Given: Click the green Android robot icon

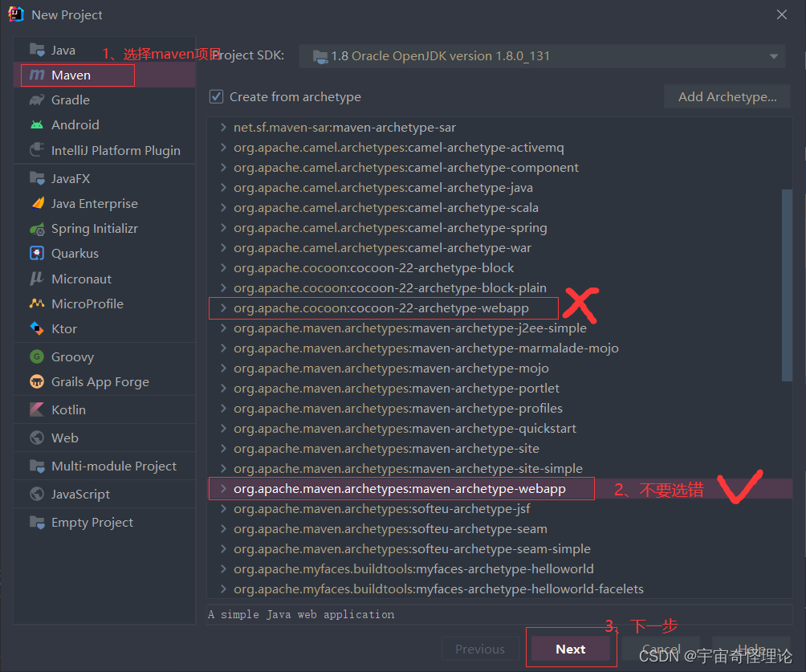Looking at the screenshot, I should [37, 125].
